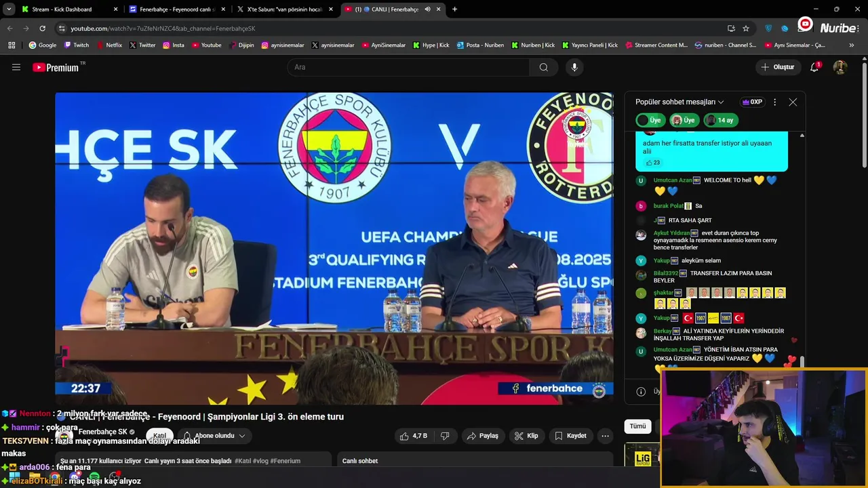Focus the Ara search field
Screen dimensions: 868x488
(x=408, y=67)
